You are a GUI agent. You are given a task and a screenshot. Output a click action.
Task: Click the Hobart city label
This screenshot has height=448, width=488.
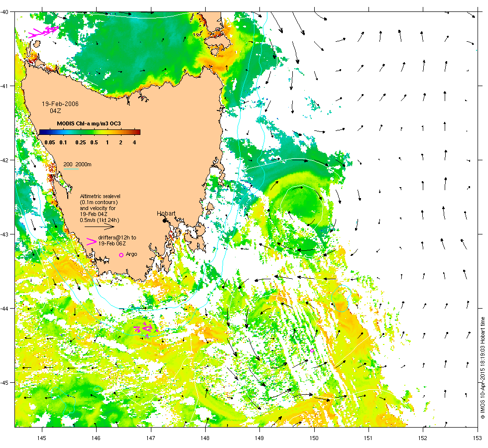[x=166, y=214]
